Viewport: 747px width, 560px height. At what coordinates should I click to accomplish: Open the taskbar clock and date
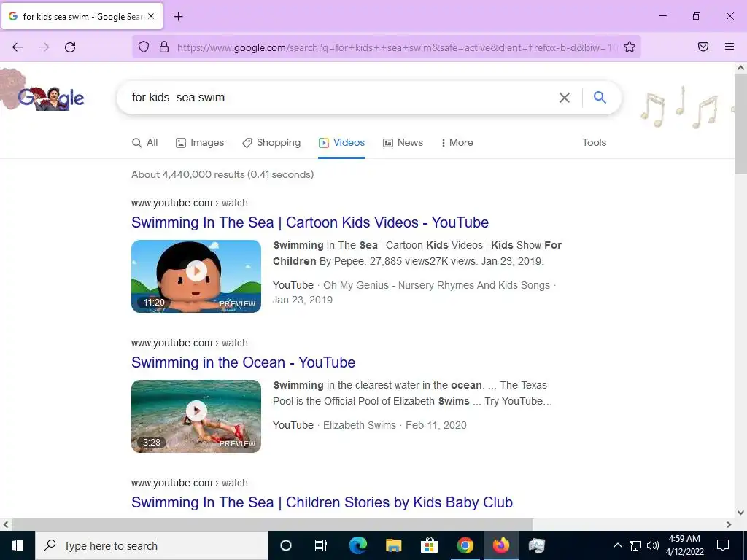point(684,545)
